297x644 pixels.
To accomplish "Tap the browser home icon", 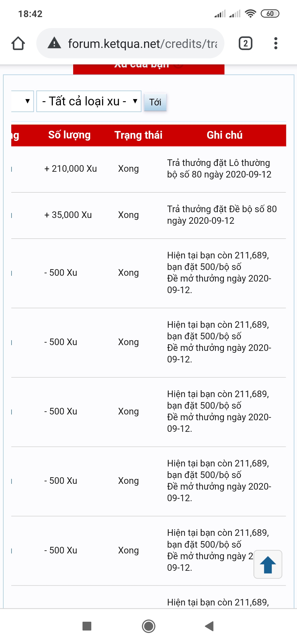I will pyautogui.click(x=18, y=43).
